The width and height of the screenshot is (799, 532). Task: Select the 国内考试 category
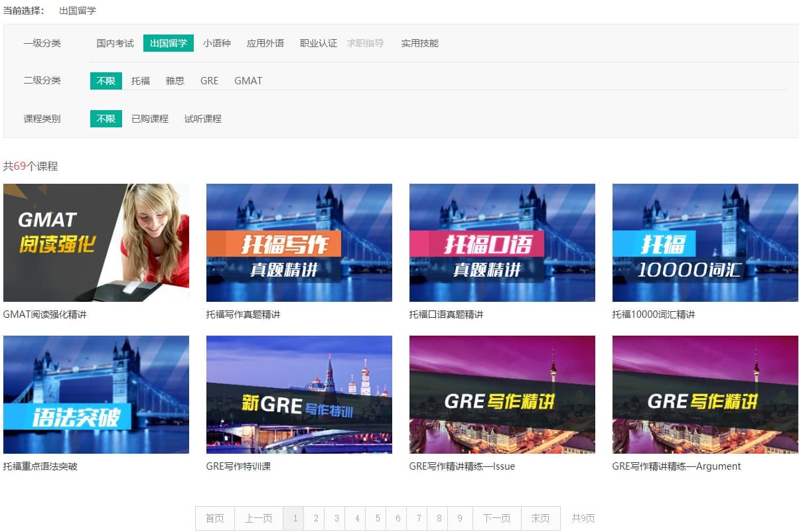115,43
